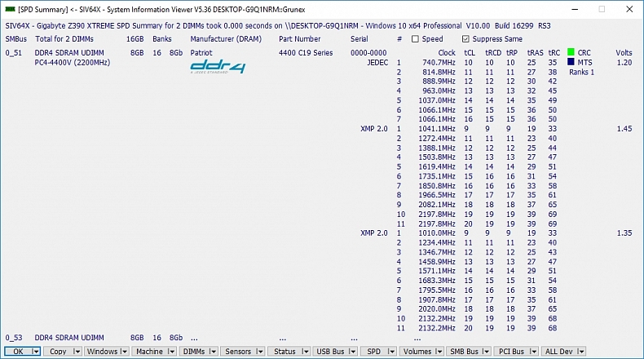Show the Status page
The width and height of the screenshot is (644, 359).
[285, 352]
